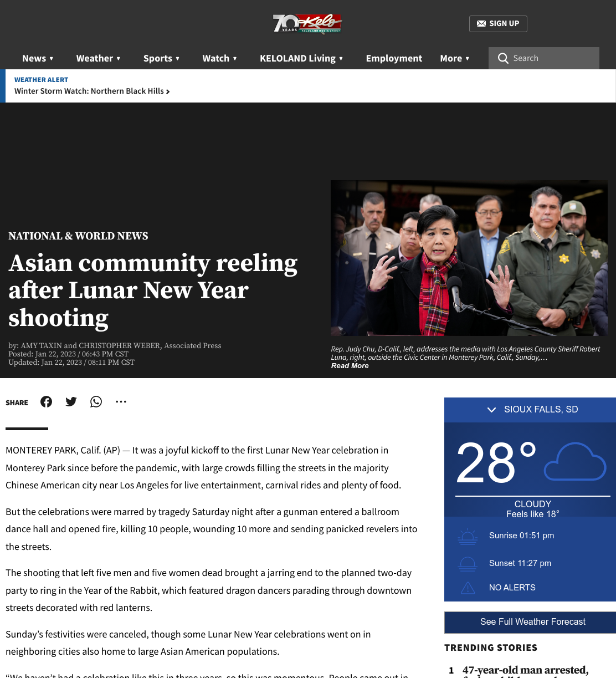Click the article headline Asian community reeling
Image resolution: width=616 pixels, height=678 pixels.
(153, 290)
